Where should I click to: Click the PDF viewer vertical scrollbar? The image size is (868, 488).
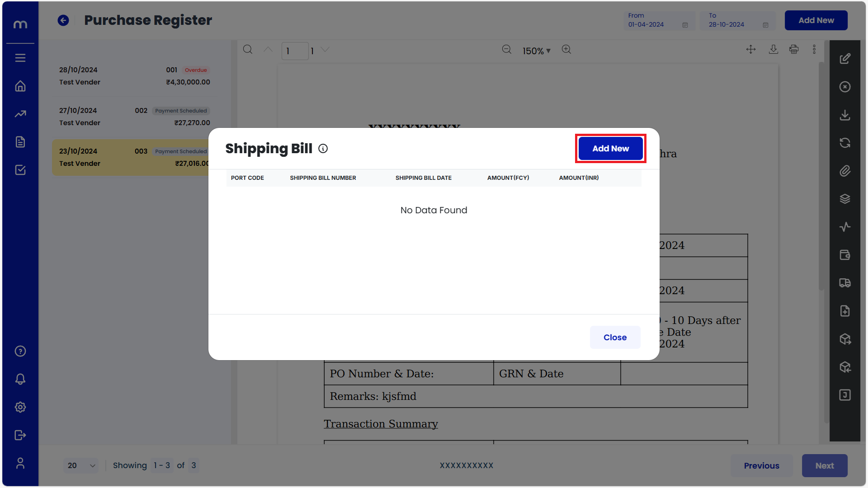click(x=821, y=176)
